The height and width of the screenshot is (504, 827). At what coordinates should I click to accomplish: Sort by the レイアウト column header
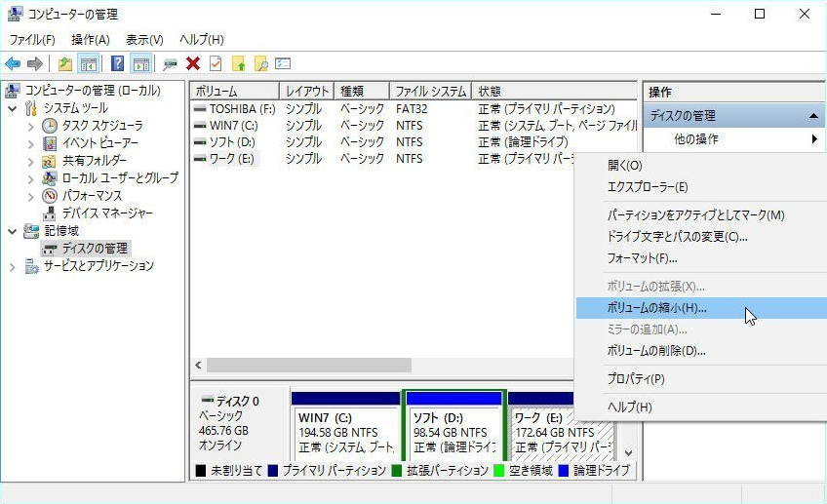pos(306,92)
